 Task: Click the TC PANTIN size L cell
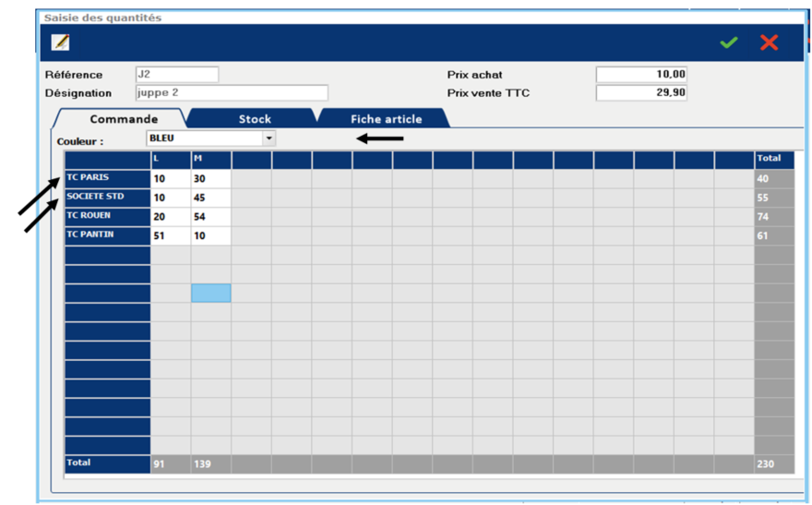pos(171,236)
